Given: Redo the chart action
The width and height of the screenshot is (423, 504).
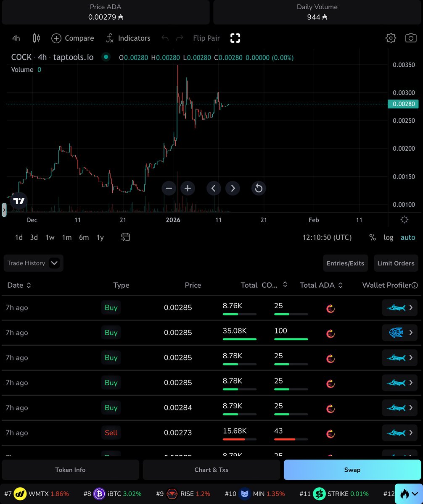Looking at the screenshot, I should pyautogui.click(x=180, y=38).
